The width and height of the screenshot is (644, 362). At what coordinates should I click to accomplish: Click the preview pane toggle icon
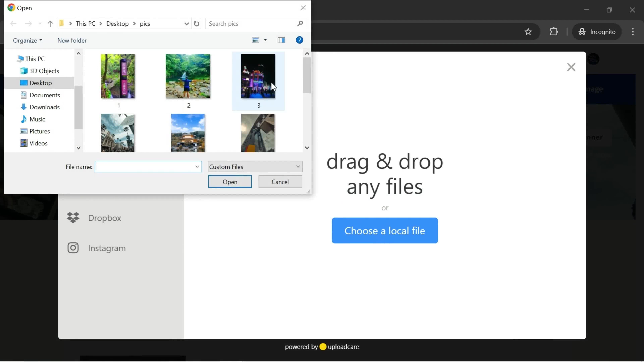(281, 40)
